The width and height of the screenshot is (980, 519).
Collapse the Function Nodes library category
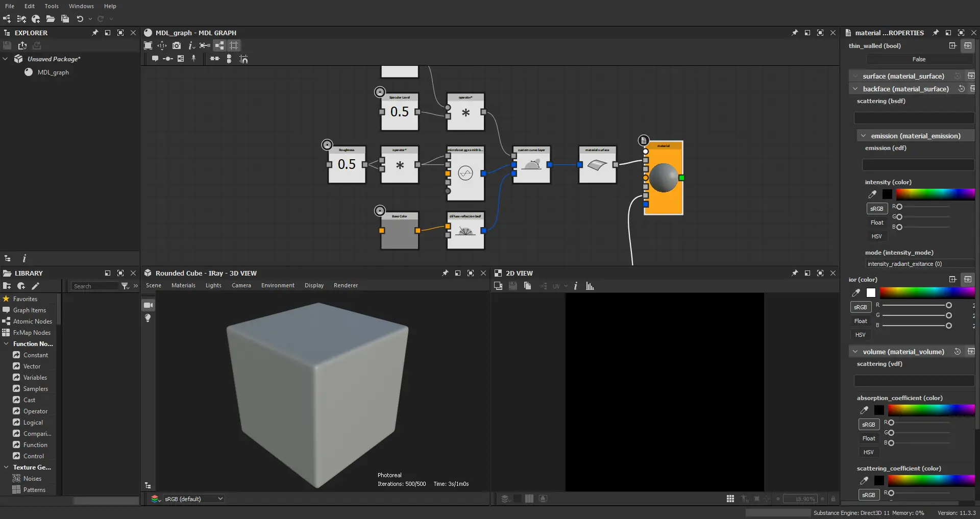6,344
